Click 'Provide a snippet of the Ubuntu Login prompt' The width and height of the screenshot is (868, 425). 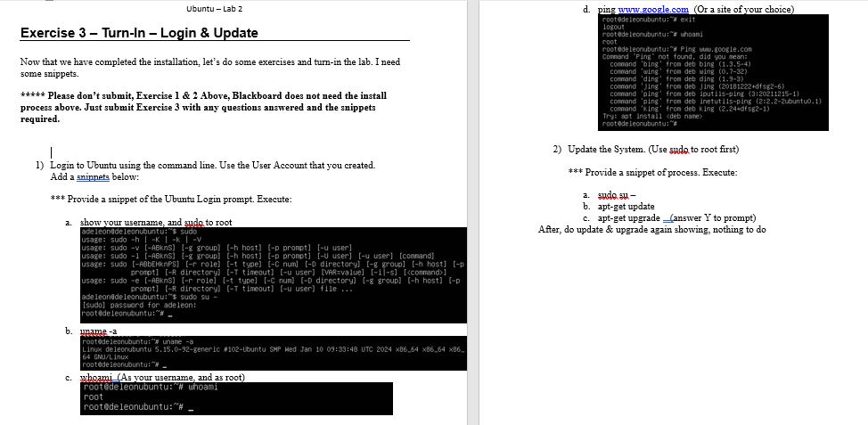click(x=171, y=200)
